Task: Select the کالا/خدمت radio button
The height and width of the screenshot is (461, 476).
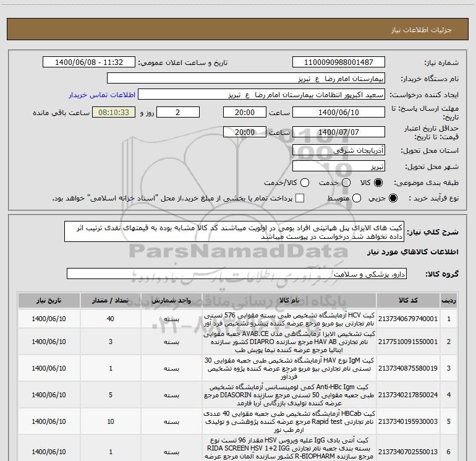Action: click(x=305, y=183)
